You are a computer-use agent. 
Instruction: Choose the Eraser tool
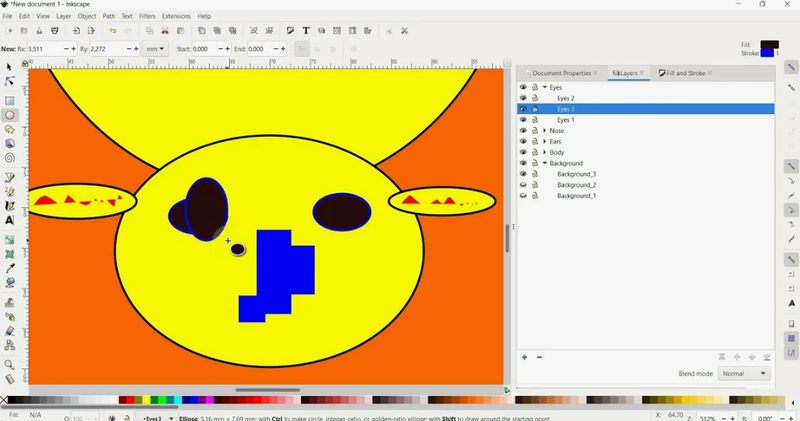click(9, 331)
